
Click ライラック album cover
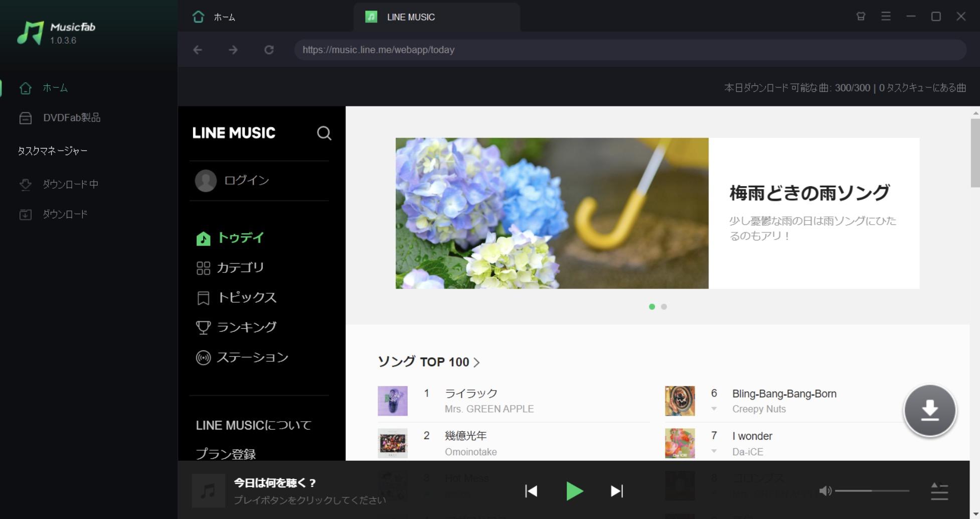pos(393,401)
